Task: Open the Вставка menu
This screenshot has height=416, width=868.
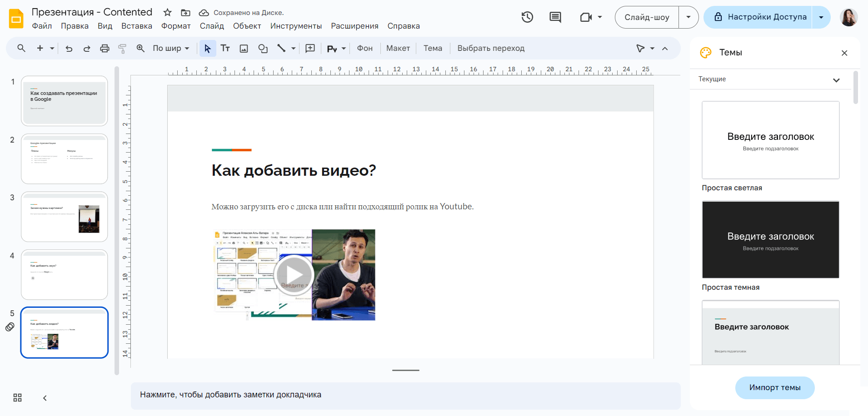Action: (137, 26)
